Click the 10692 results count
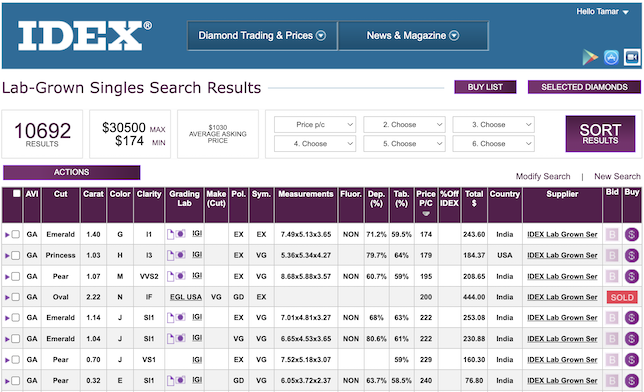Viewport: 644px width, 392px height. (42, 131)
